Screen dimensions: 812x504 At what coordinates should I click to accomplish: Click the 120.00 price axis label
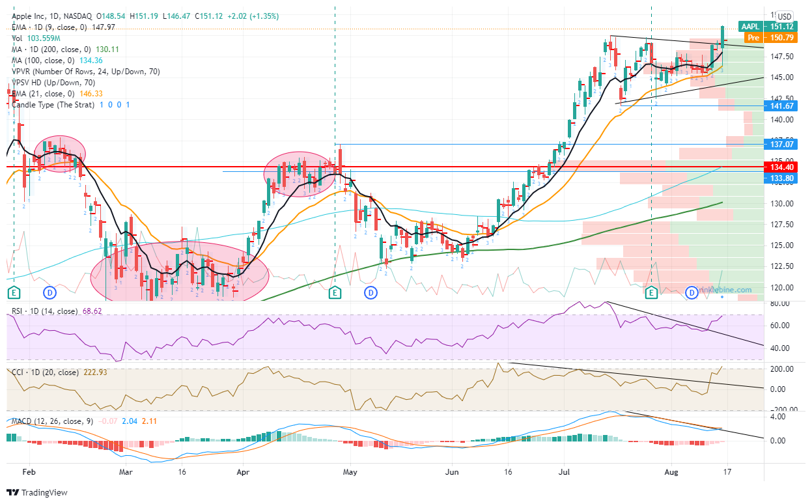[x=781, y=287]
